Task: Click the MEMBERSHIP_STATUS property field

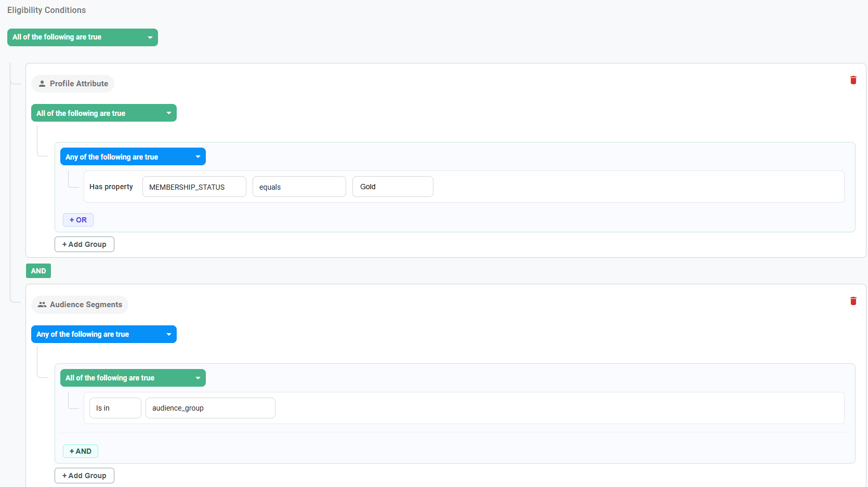Action: pos(194,187)
